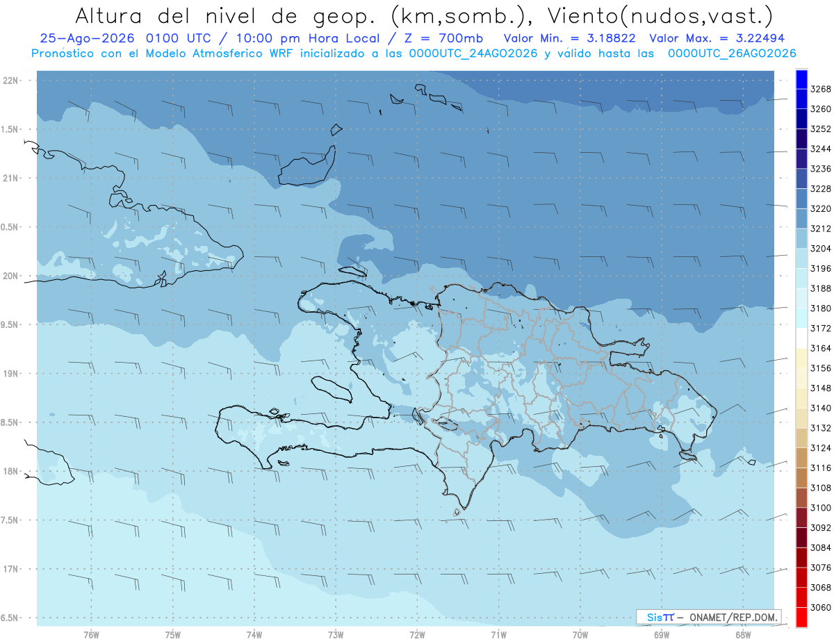Click the legend value '3108'
834x644 pixels.
click(x=821, y=488)
